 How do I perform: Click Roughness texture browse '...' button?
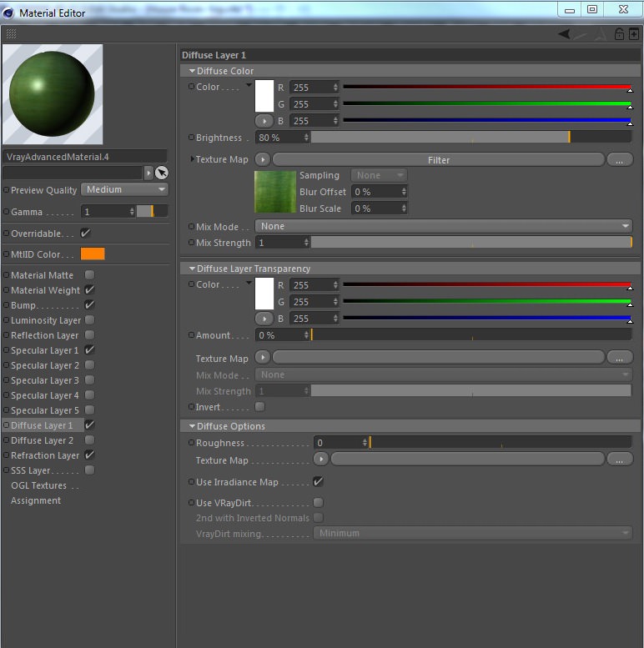coord(619,459)
